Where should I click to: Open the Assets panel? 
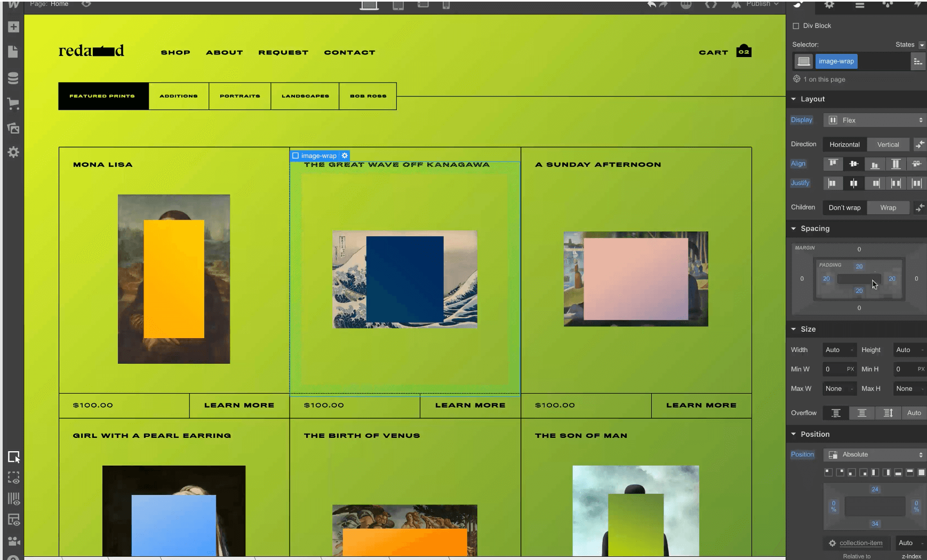[13, 128]
